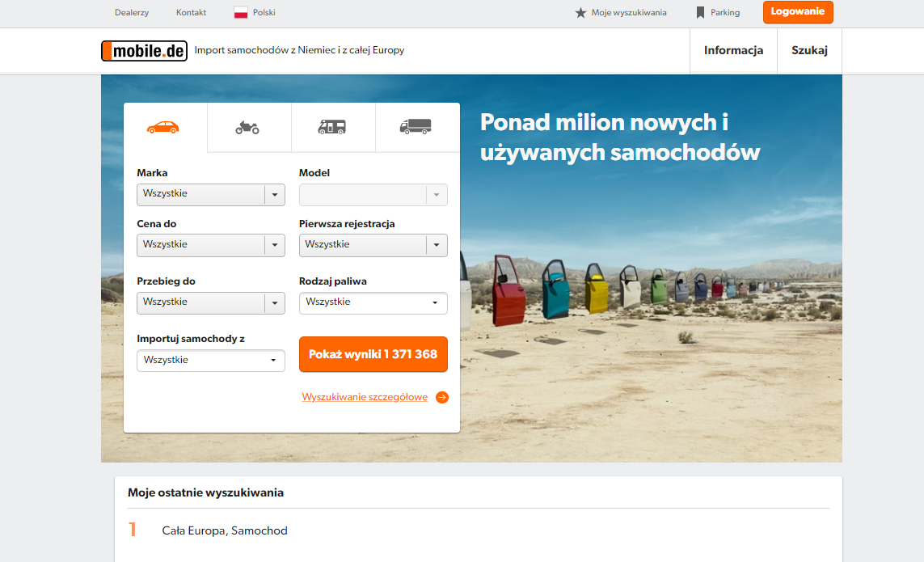Open the Informacja menu
This screenshot has width=924, height=562.
pyautogui.click(x=734, y=51)
